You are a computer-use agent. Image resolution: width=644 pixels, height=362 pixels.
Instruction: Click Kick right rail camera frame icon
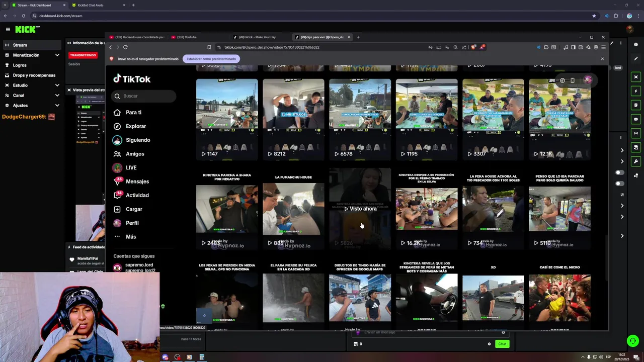(x=636, y=77)
